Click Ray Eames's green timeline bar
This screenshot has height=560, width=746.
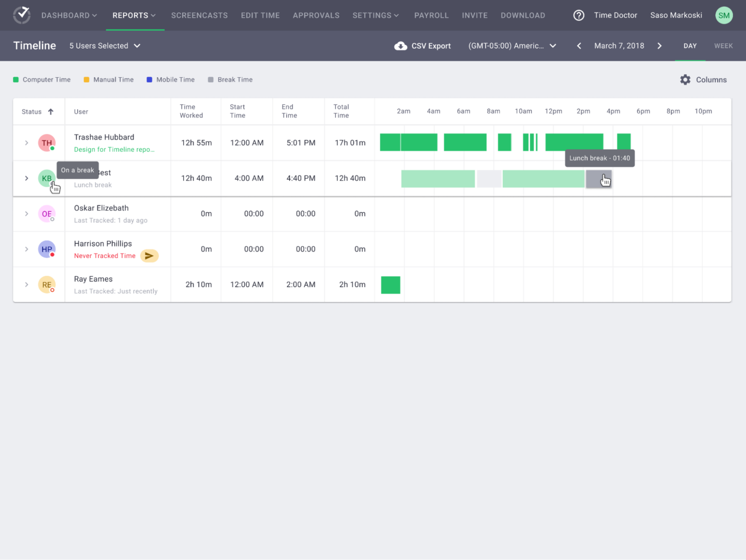[390, 285]
